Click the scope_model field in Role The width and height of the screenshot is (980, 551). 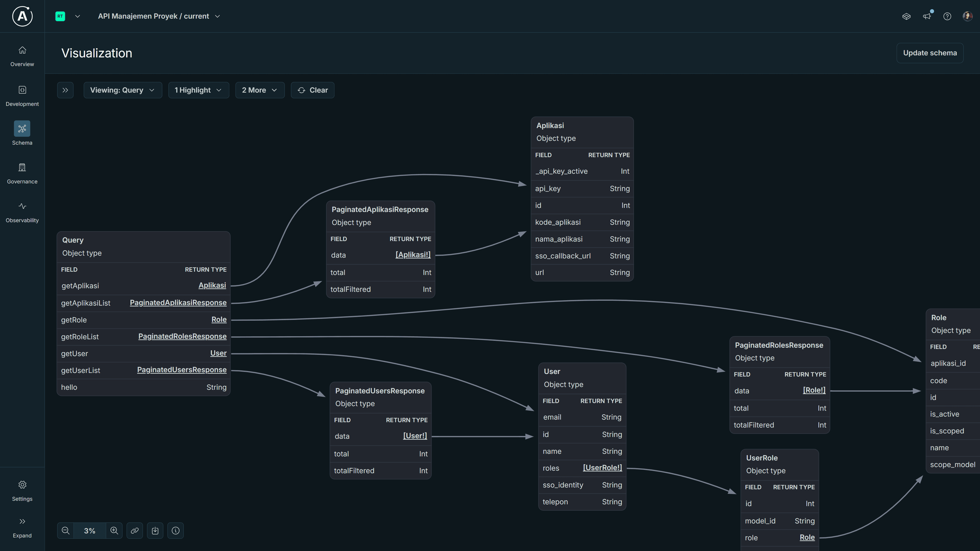click(952, 465)
